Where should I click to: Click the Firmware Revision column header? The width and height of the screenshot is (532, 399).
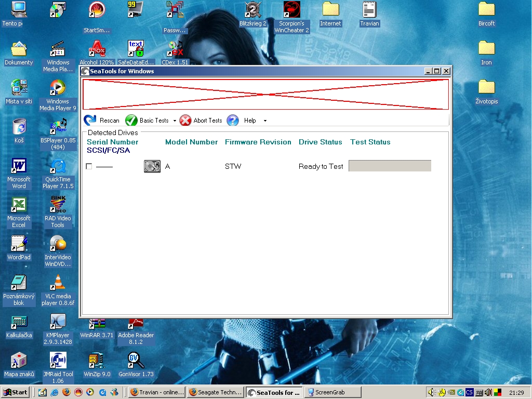258,142
